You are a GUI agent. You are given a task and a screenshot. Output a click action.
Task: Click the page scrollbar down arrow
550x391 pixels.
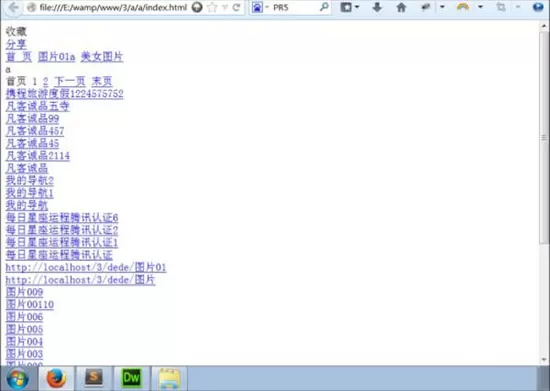coord(544,359)
